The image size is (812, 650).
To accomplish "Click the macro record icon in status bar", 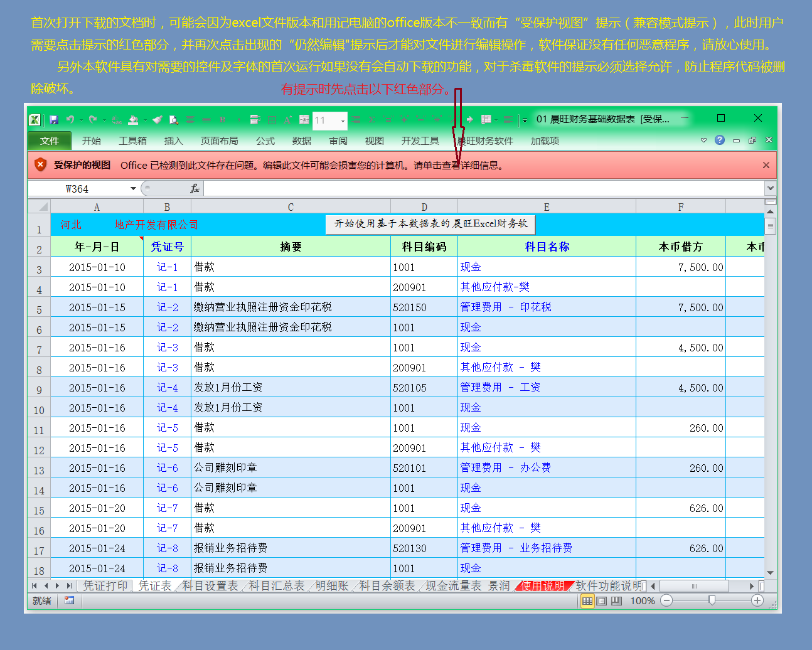I will [x=69, y=600].
